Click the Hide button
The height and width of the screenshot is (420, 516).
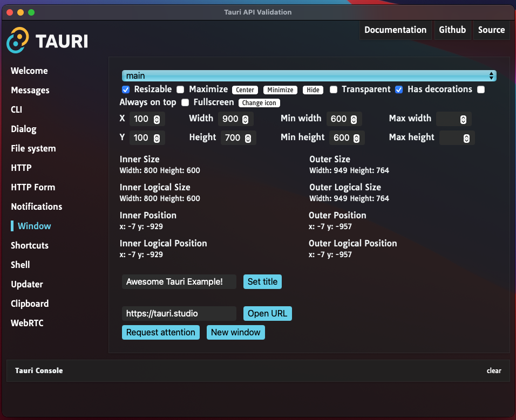(313, 89)
